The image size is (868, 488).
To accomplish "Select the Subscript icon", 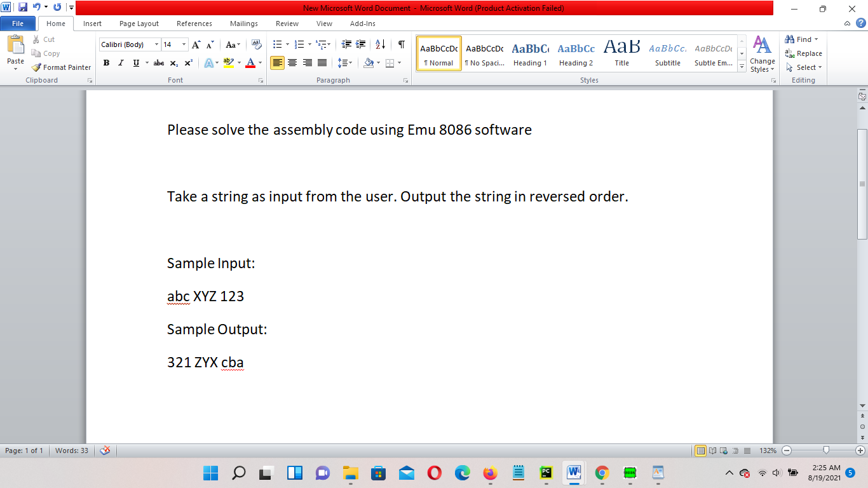I will 173,63.
